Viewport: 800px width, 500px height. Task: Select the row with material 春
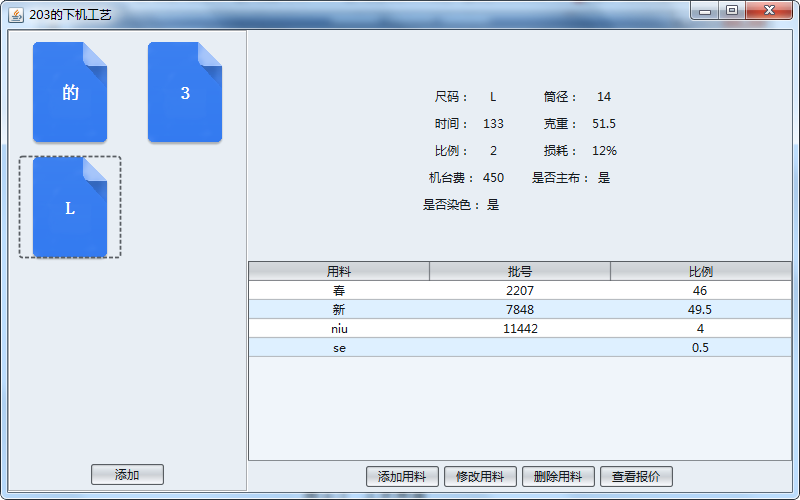(x=520, y=290)
